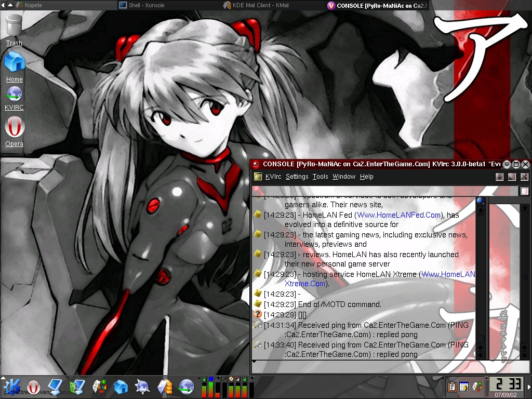
Task: Click the console scrollbar bottom down arrow
Action: tap(481, 355)
